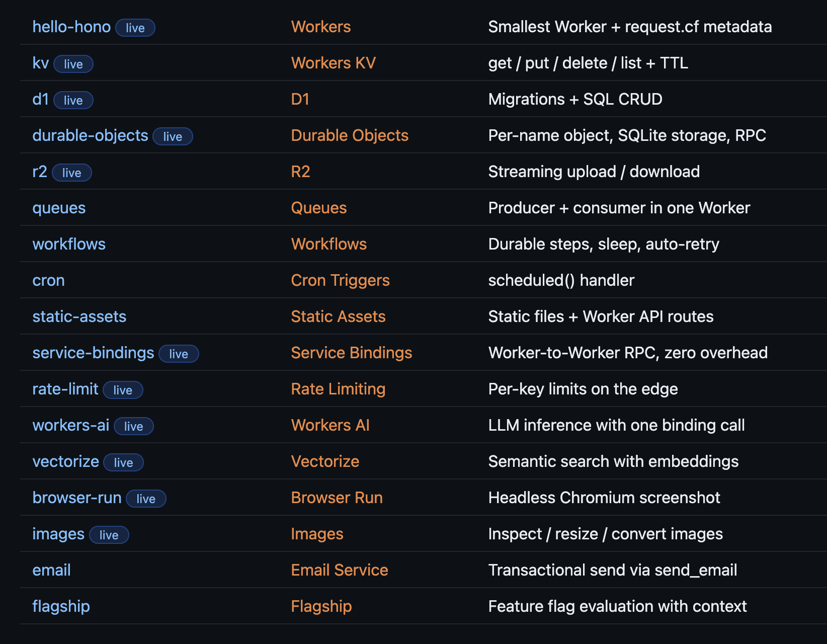Click 'scheduled() handler' description
Viewport: 827px width, 644px height.
click(561, 280)
